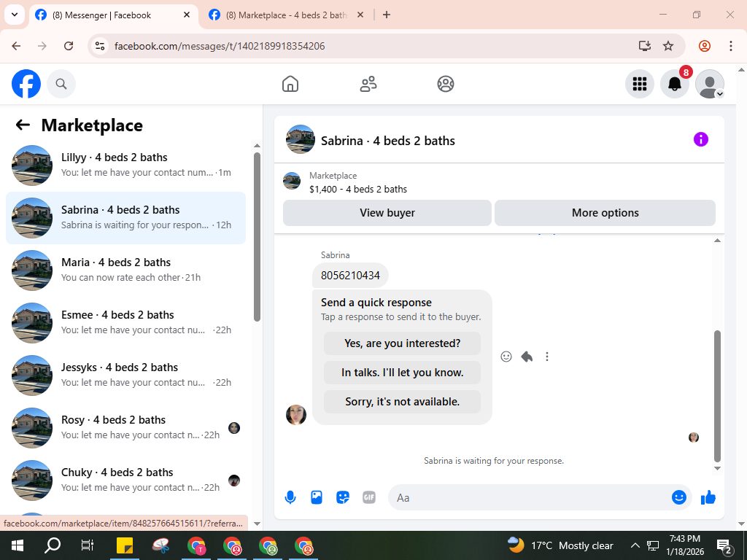The width and height of the screenshot is (747, 560).
Task: Open the notifications bell
Action: coord(675,84)
